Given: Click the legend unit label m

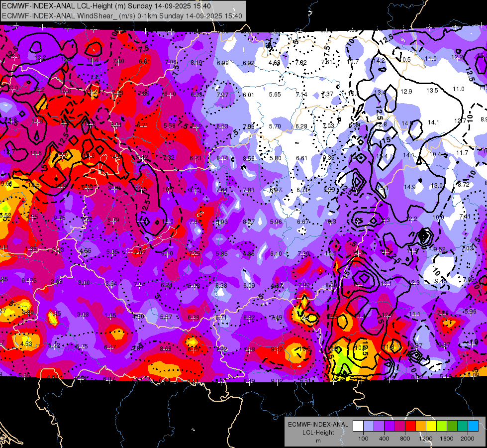Looking at the screenshot, I should (x=318, y=441).
